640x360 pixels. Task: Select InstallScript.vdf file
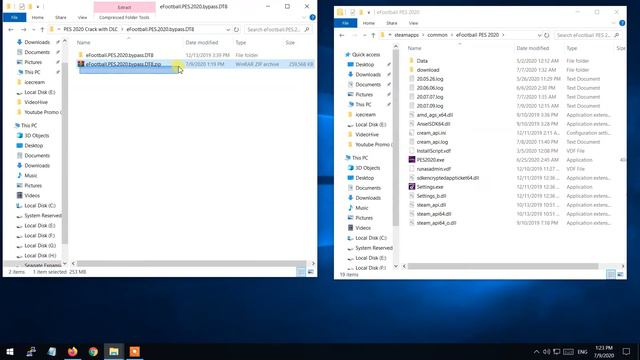433,151
